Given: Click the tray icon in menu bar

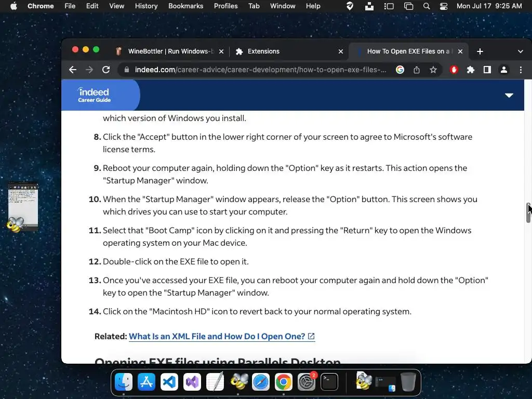Looking at the screenshot, I should click(x=369, y=6).
